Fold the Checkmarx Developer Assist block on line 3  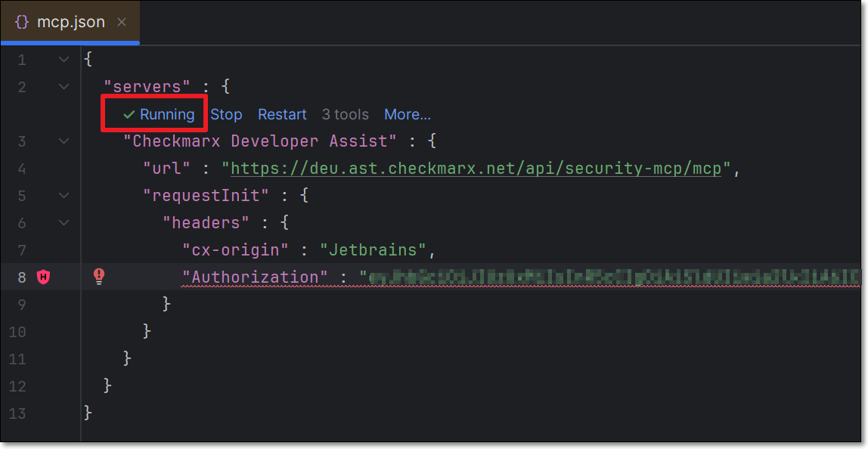click(64, 141)
